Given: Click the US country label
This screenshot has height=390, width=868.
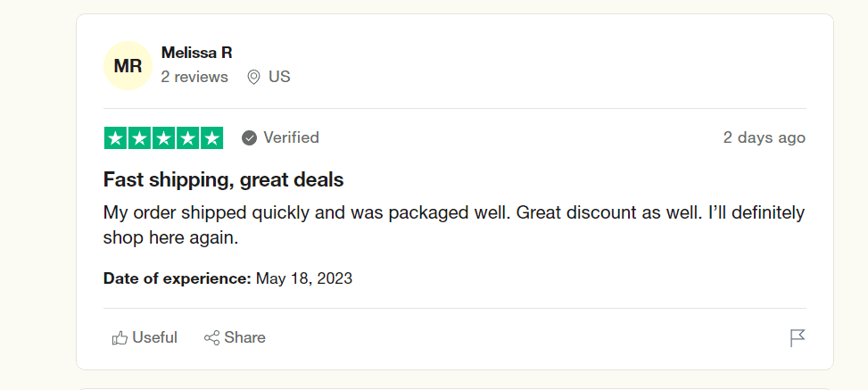Looking at the screenshot, I should [x=279, y=77].
